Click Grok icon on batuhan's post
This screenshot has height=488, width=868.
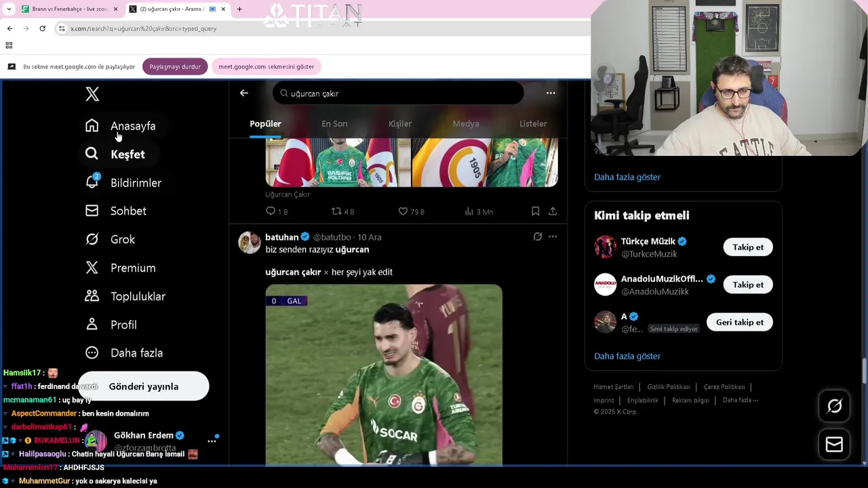click(x=537, y=237)
